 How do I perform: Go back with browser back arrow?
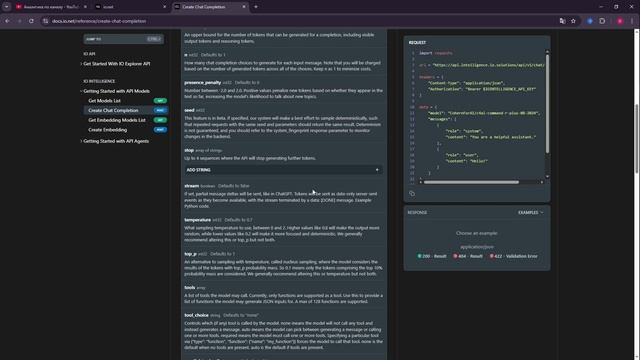(7, 21)
